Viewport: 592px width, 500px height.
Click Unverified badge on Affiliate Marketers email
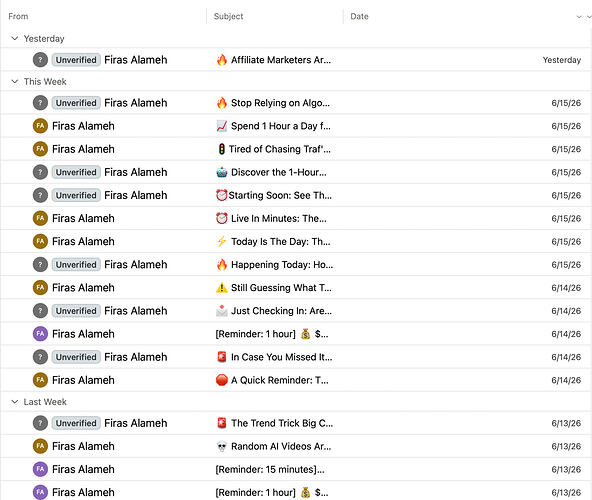pyautogui.click(x=76, y=60)
